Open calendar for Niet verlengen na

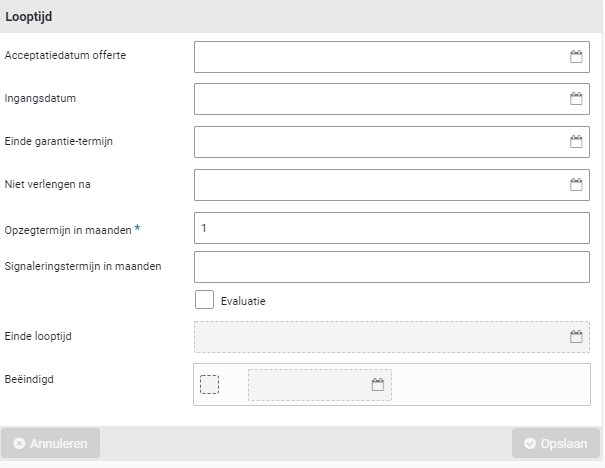576,184
